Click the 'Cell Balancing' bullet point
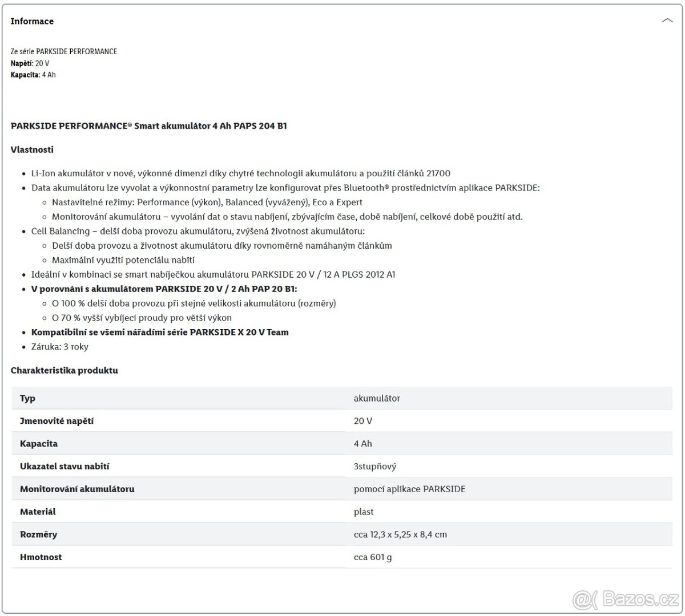The height and width of the screenshot is (616, 685). 198,231
